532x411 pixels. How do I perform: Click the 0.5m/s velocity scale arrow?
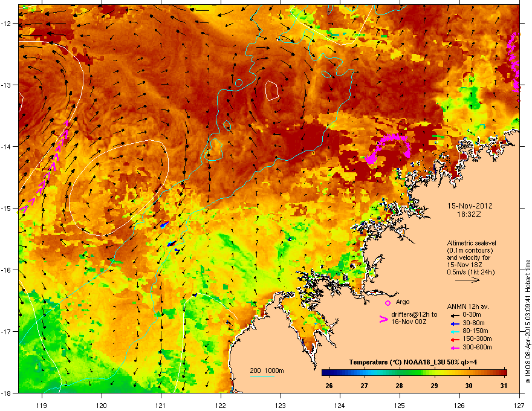tap(467, 280)
